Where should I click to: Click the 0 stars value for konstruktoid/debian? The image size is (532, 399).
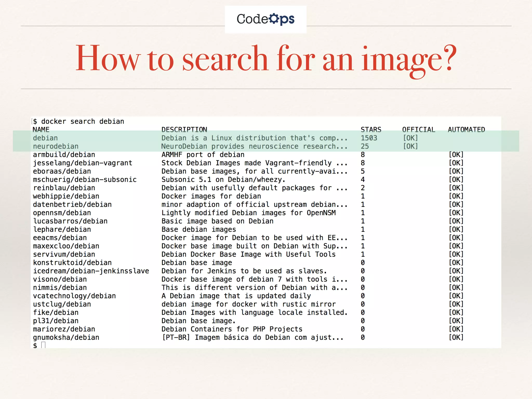[363, 263]
